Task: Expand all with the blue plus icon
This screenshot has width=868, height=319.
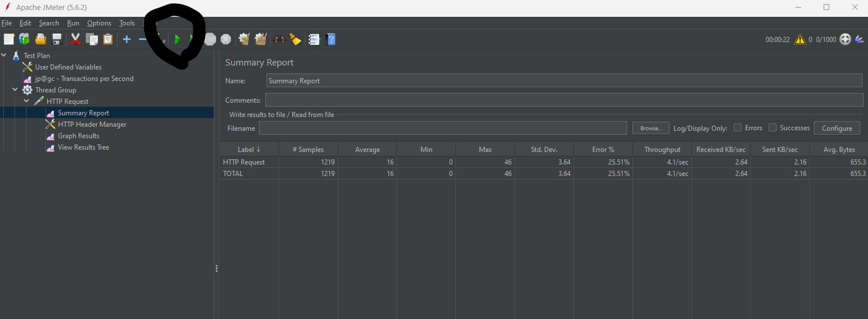Action: (x=127, y=39)
